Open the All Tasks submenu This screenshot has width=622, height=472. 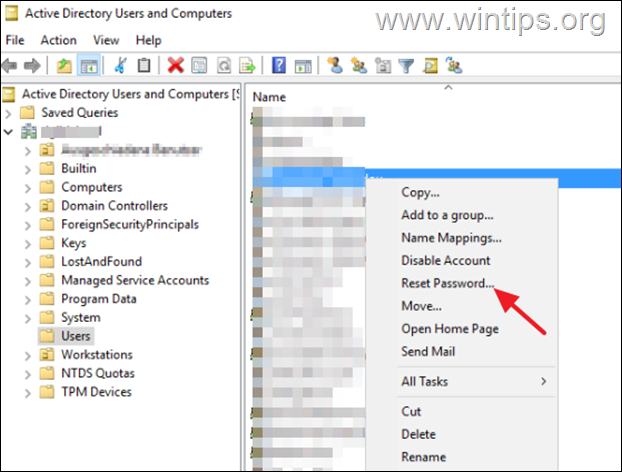coord(476,381)
